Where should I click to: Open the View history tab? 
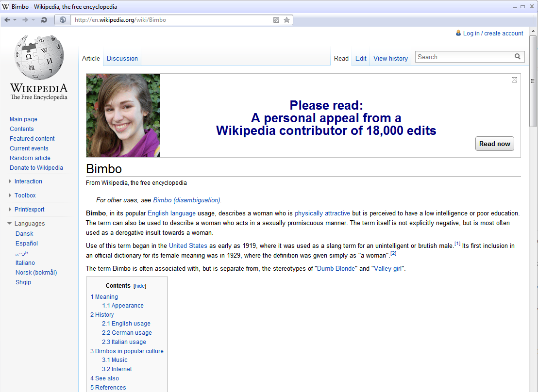coord(390,59)
